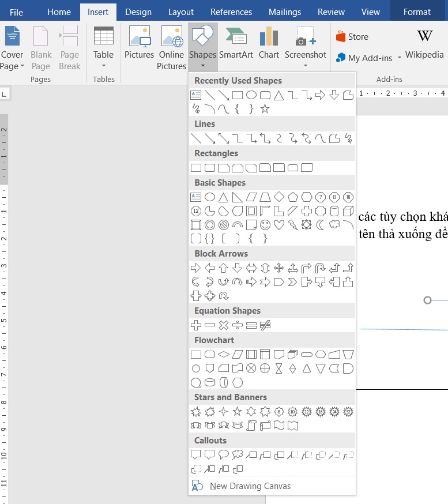Viewport: 448px width, 504px height.
Task: Insert the Cloud shape from Basic Shapes
Action: point(334,225)
